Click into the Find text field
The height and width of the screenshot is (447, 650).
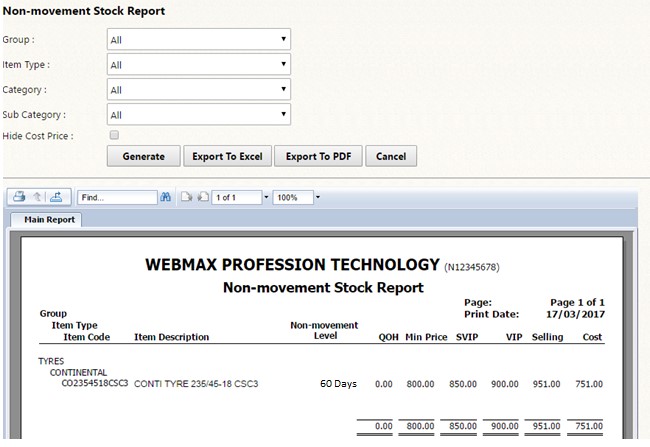click(x=117, y=197)
